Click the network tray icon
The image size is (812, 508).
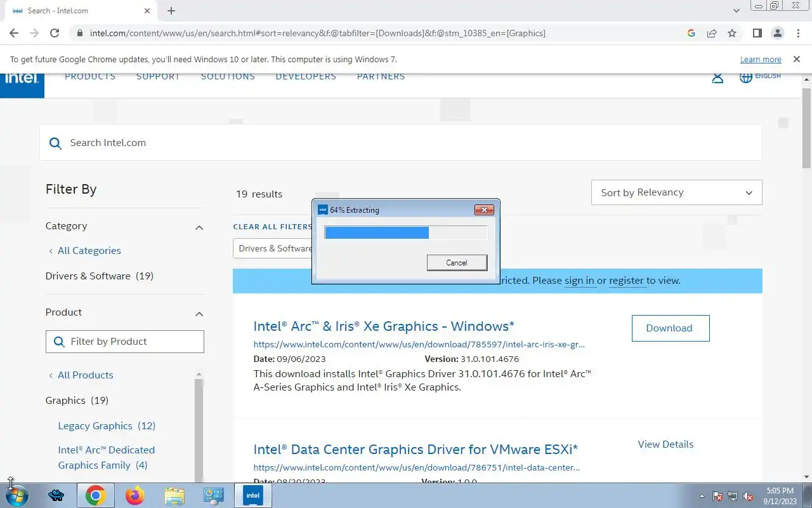click(x=733, y=496)
